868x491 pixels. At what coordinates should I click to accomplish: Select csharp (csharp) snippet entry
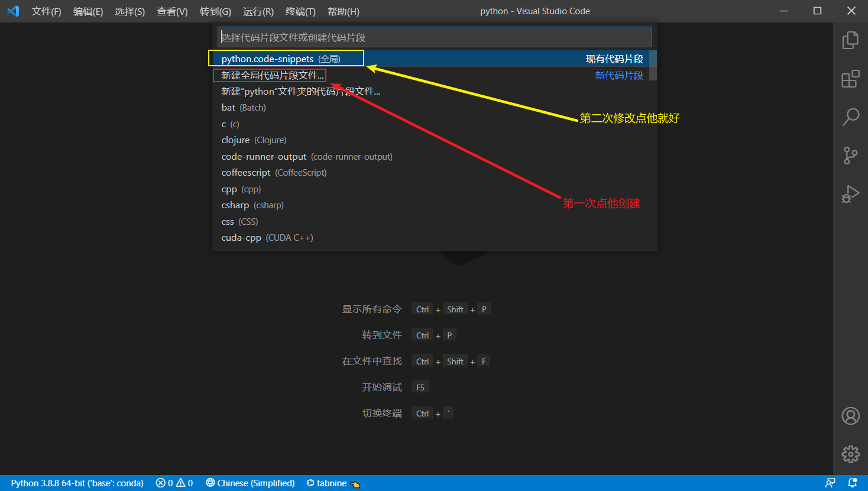[x=430, y=205]
